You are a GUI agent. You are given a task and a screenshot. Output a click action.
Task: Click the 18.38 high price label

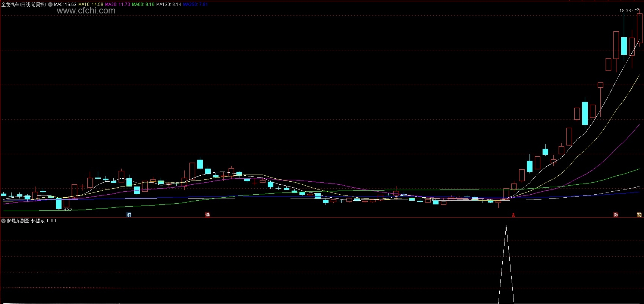click(x=625, y=11)
